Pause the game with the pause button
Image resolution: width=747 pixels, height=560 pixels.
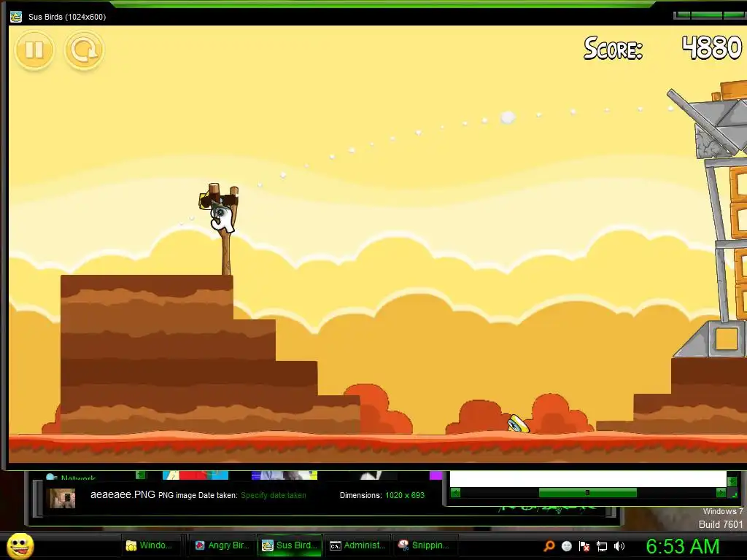point(34,50)
